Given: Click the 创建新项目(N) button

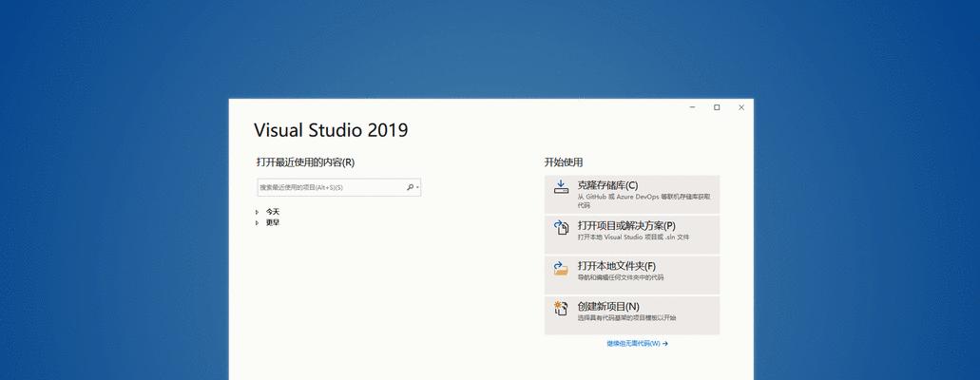Looking at the screenshot, I should [x=632, y=315].
